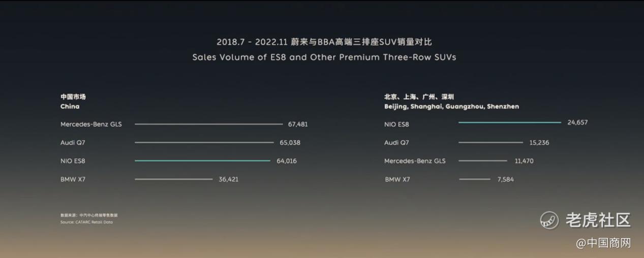Click the 24,657 sales value
The image size is (644, 258).
coord(577,122)
